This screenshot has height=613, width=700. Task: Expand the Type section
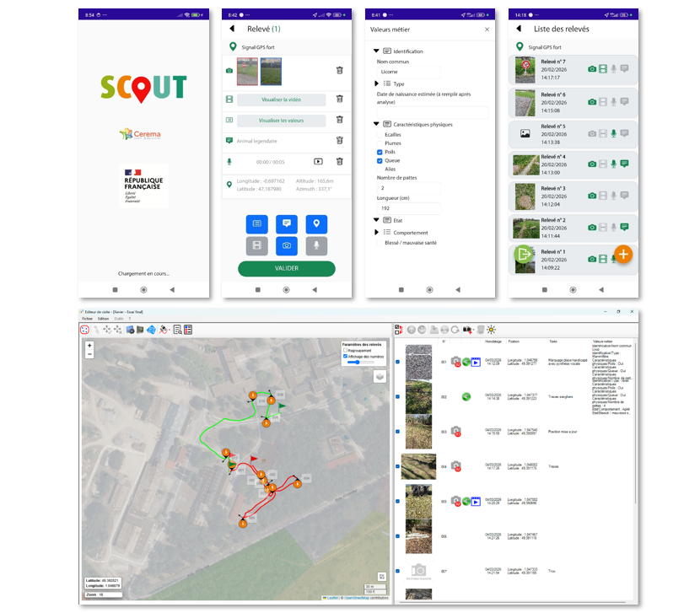point(376,83)
